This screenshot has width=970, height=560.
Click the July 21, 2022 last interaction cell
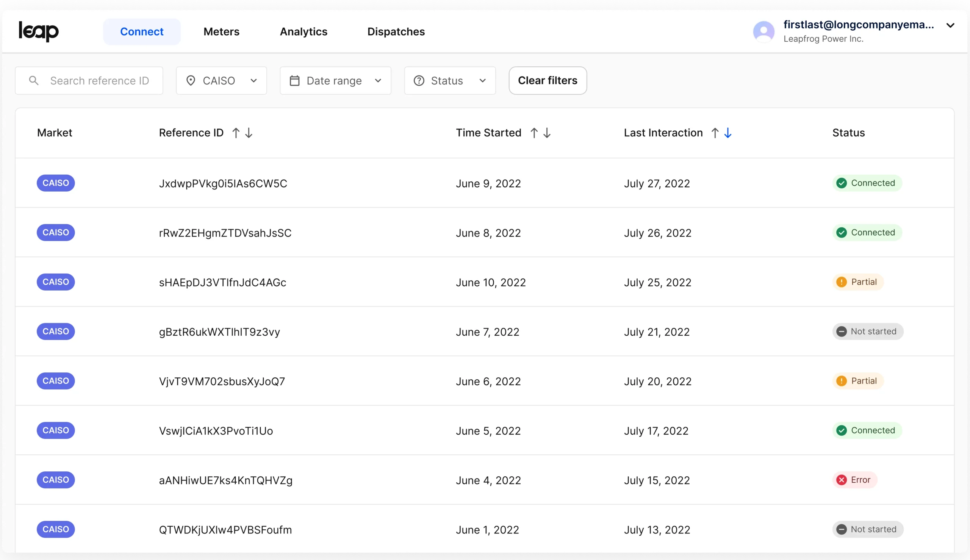point(657,332)
